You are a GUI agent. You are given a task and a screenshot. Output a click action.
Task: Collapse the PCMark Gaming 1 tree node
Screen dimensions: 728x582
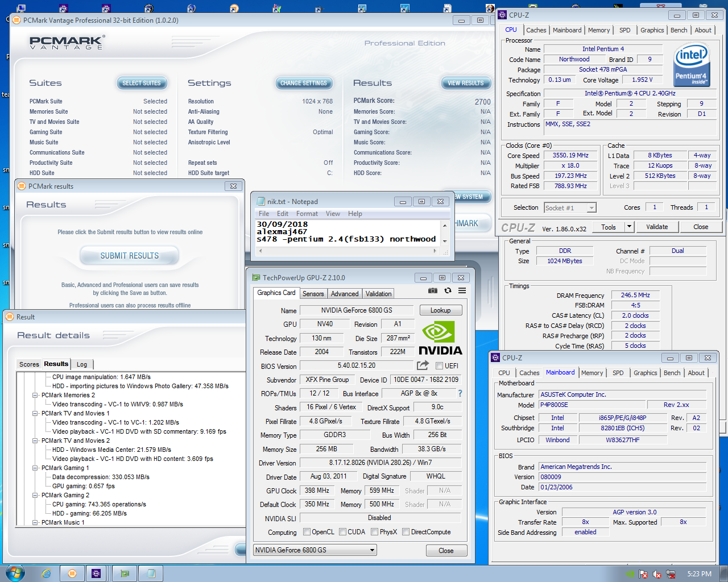coord(35,468)
